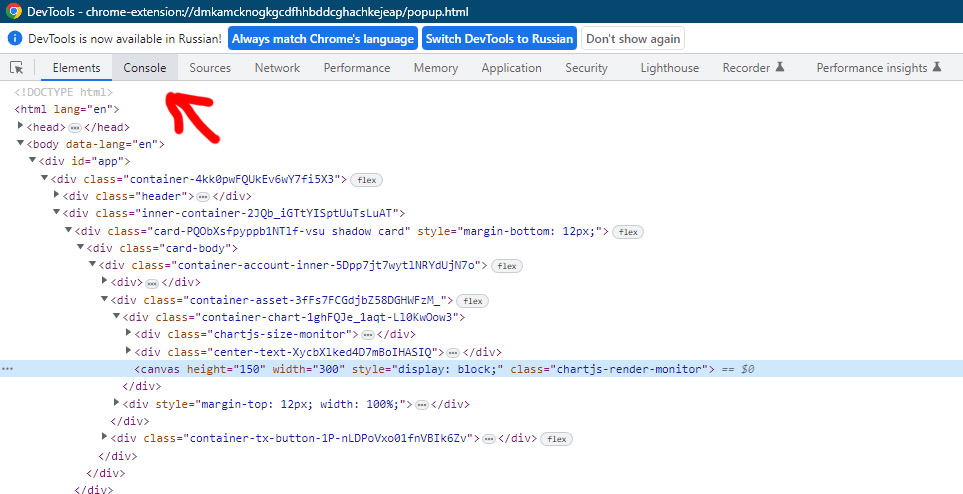963x494 pixels.
Task: Collapse the container-chart-1ghFQJe div node
Action: (x=117, y=316)
